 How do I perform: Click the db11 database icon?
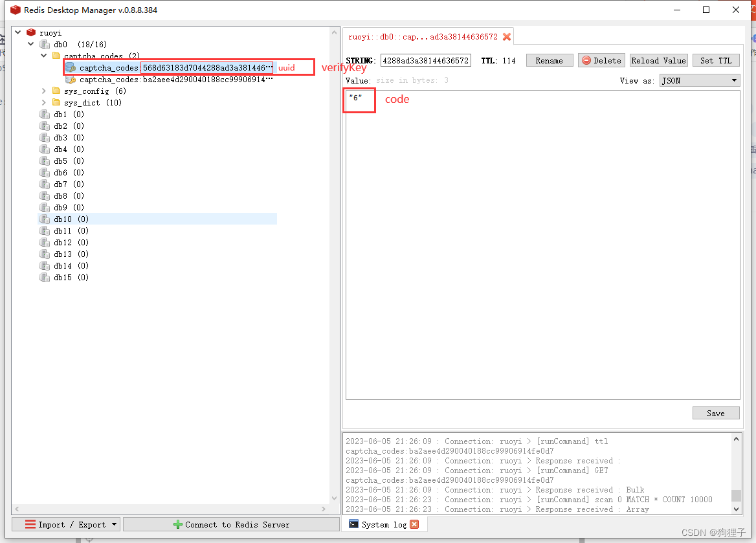(x=45, y=230)
